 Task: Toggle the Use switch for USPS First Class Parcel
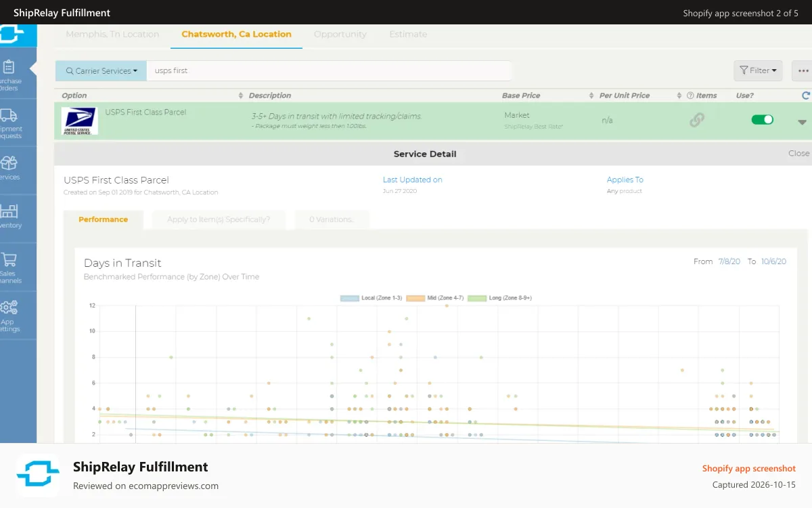click(762, 119)
